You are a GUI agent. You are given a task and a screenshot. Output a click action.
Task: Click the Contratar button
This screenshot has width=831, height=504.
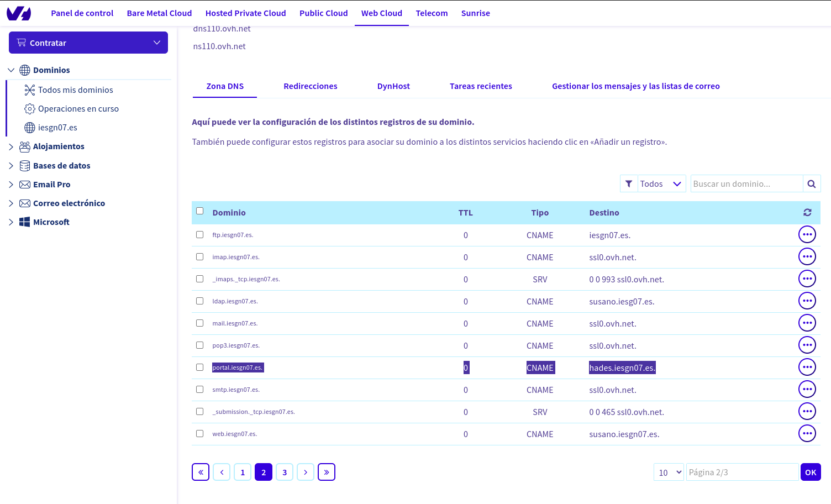point(88,43)
